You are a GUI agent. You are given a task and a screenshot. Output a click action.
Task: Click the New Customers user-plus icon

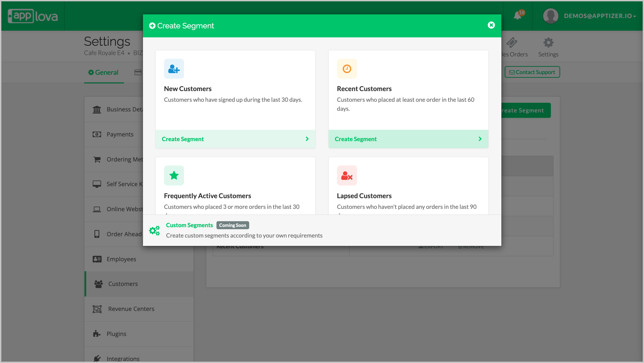pyautogui.click(x=174, y=69)
